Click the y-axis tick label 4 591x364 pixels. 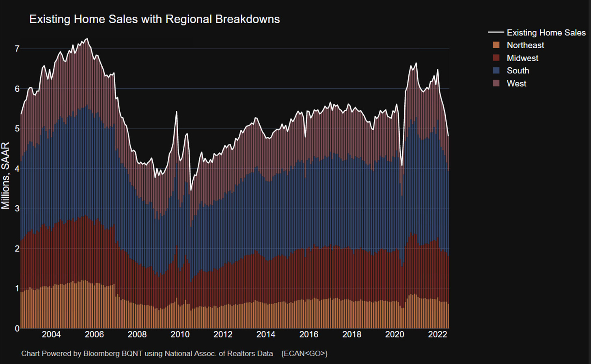(x=17, y=168)
